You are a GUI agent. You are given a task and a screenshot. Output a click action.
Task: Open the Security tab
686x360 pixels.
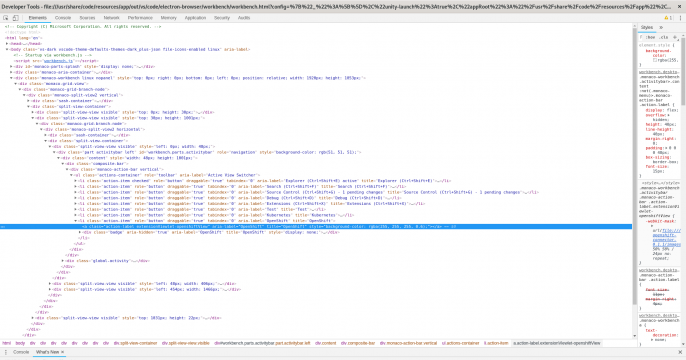point(222,18)
